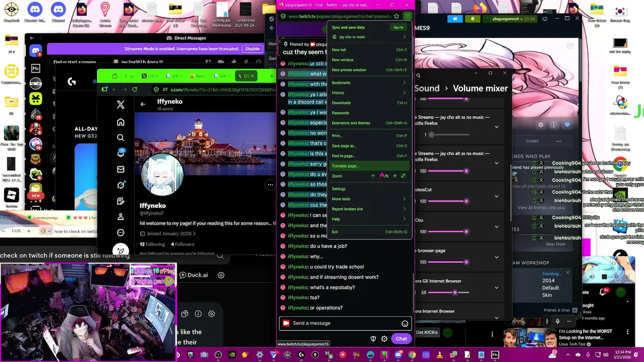Expand second Streams Firefox volume mixer entry

(497, 163)
